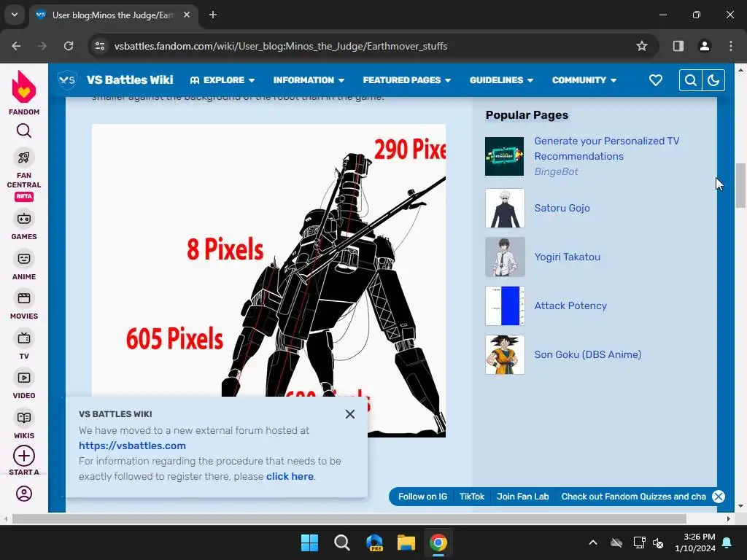Click the horizontal scrollbar at page bottom
Viewport: 747px width, 560px height.
click(x=349, y=518)
